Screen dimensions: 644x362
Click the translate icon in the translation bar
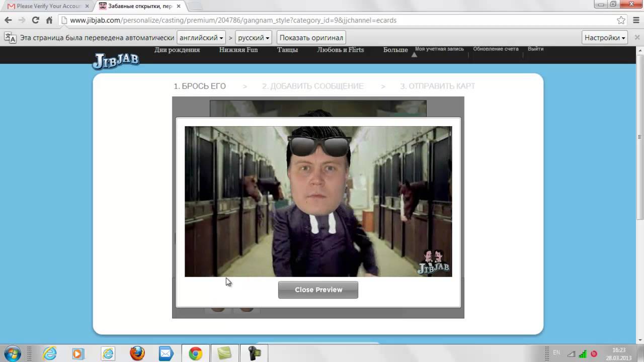(x=10, y=38)
